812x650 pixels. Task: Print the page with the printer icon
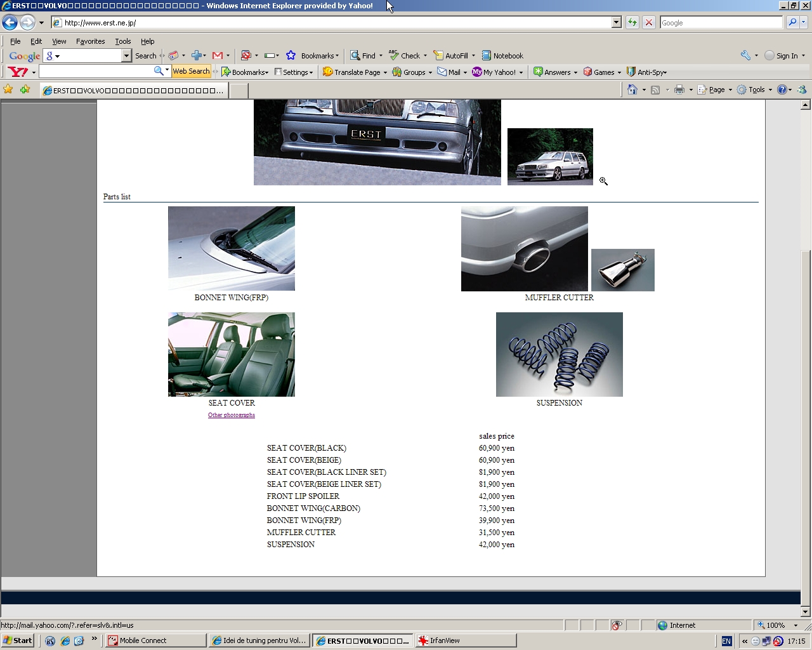pos(679,90)
